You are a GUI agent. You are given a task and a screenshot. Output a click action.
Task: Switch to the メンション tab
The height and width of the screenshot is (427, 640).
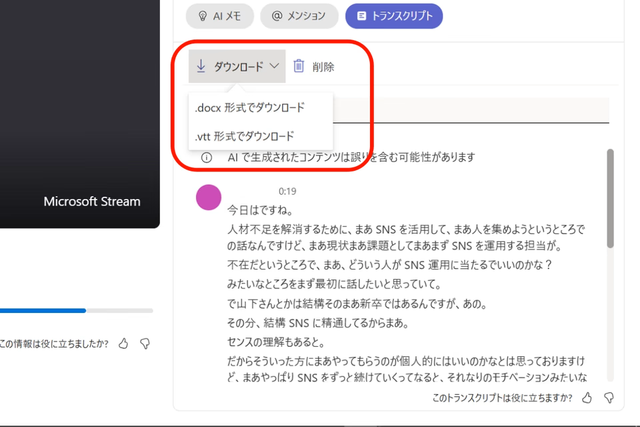(299, 16)
